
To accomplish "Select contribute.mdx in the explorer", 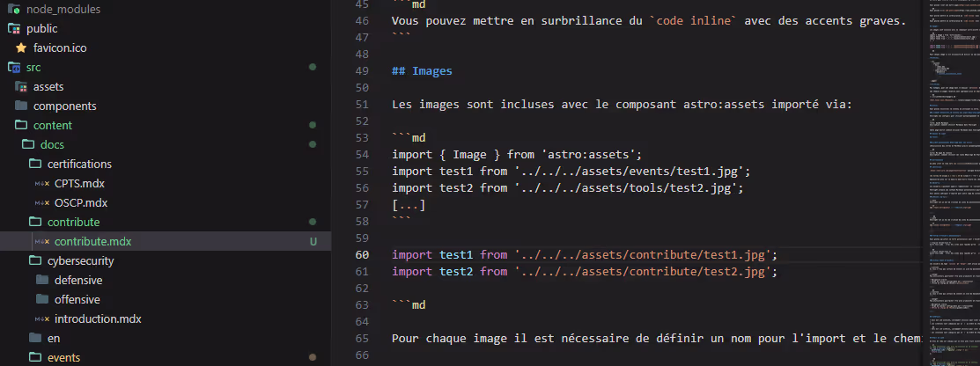I will [166, 241].
